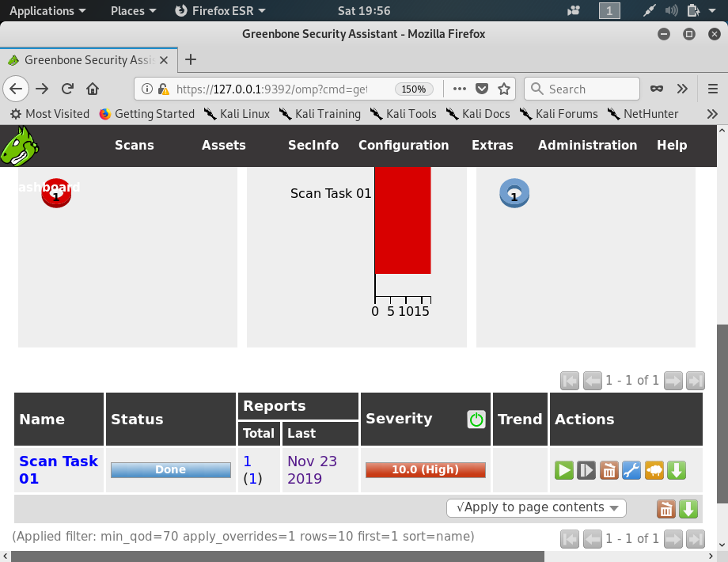The image size is (728, 562).
Task: Click the Greenbone dragon logo
Action: coord(20,146)
